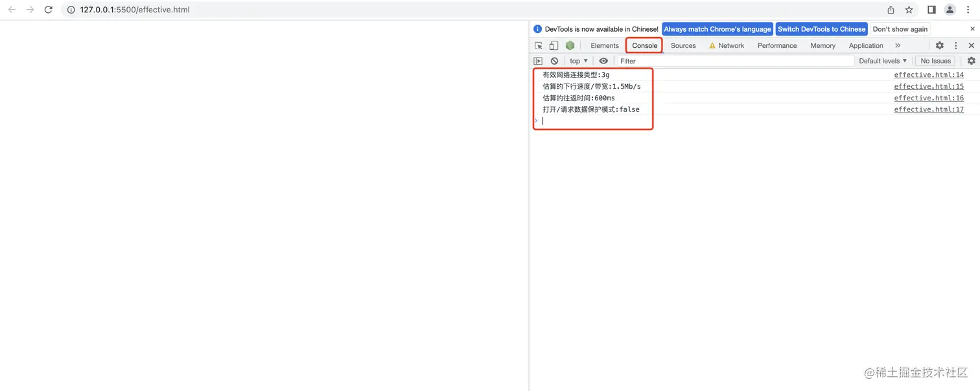The image size is (980, 391).
Task: Open source link effective.html:17
Action: click(929, 110)
